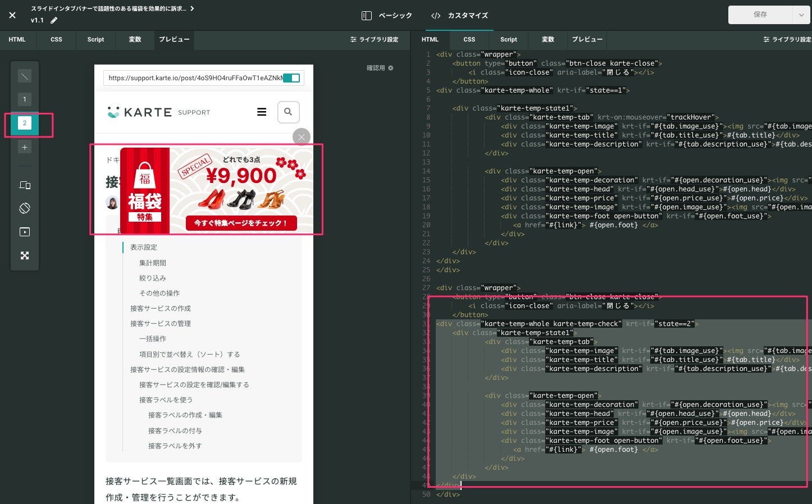
Task: Switch to the left panel CSS tab
Action: tap(56, 39)
